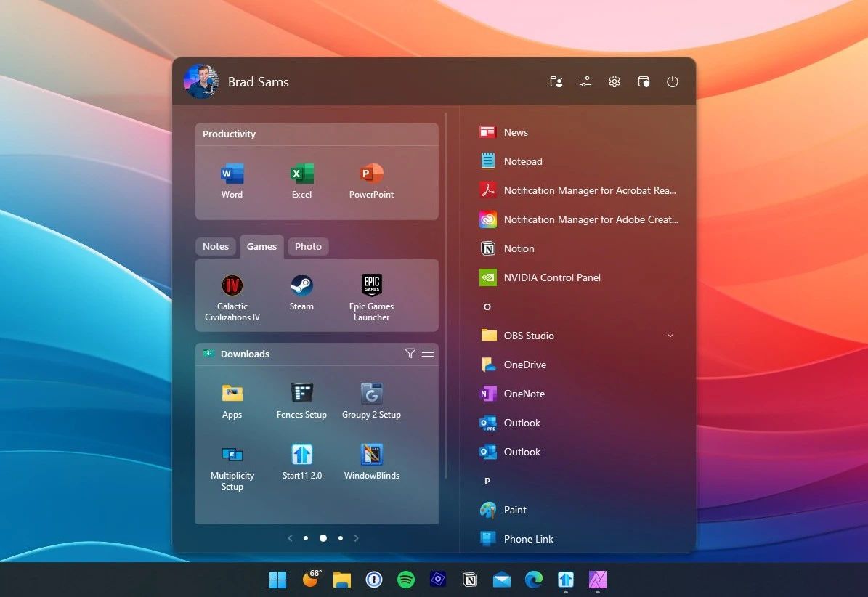
Task: Go to next page with right arrow
Action: [357, 538]
